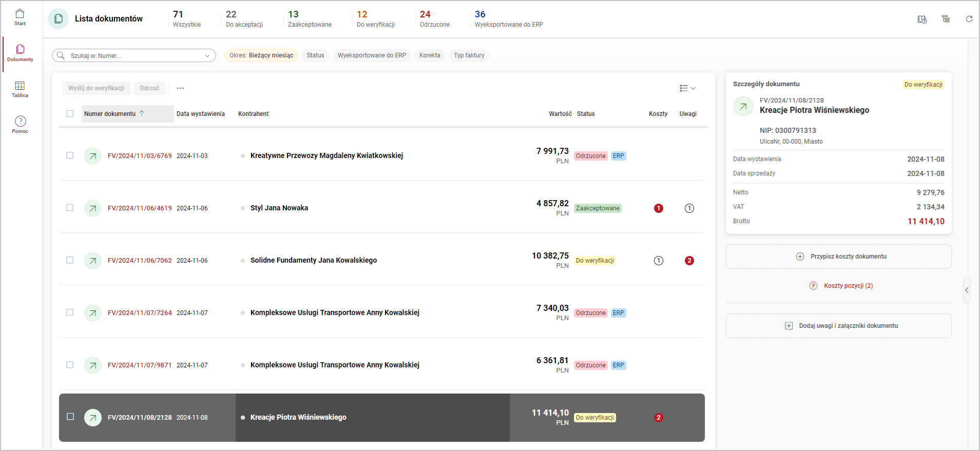Screen dimensions: 980x451
Task: Select checkbox for invoice FV/2024/11/08/2128
Action: pos(70,417)
